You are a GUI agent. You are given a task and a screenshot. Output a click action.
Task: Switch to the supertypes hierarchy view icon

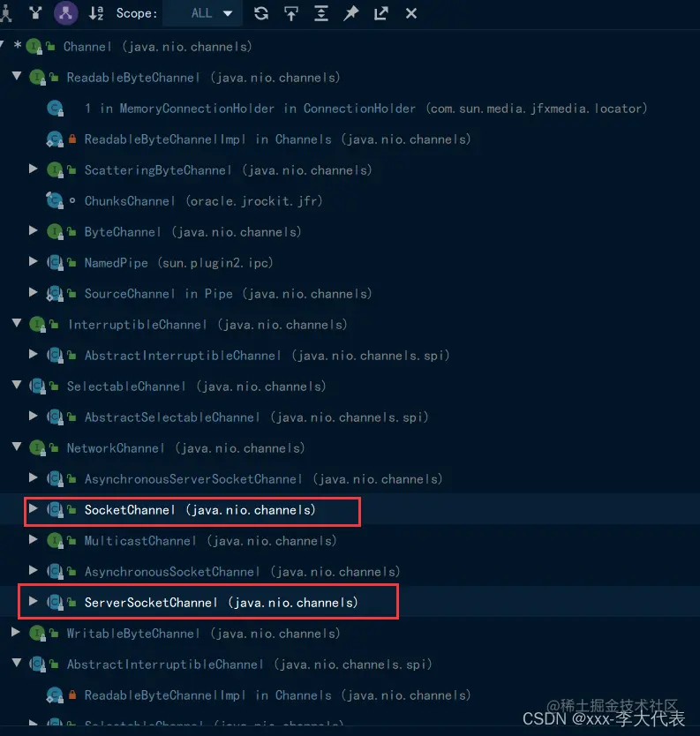click(35, 12)
